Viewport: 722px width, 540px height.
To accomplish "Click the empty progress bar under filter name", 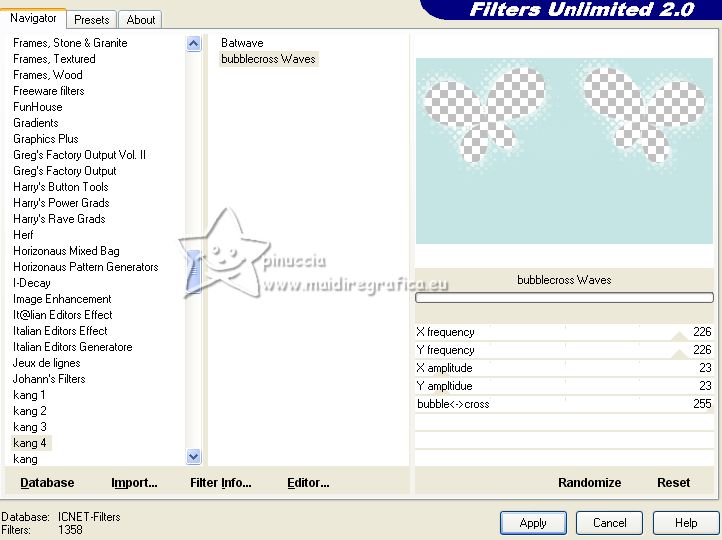I will pos(564,297).
